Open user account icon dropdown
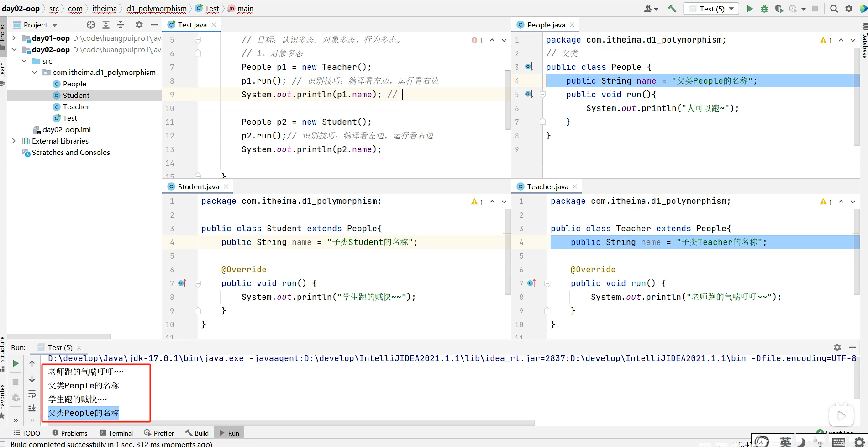 coord(651,9)
